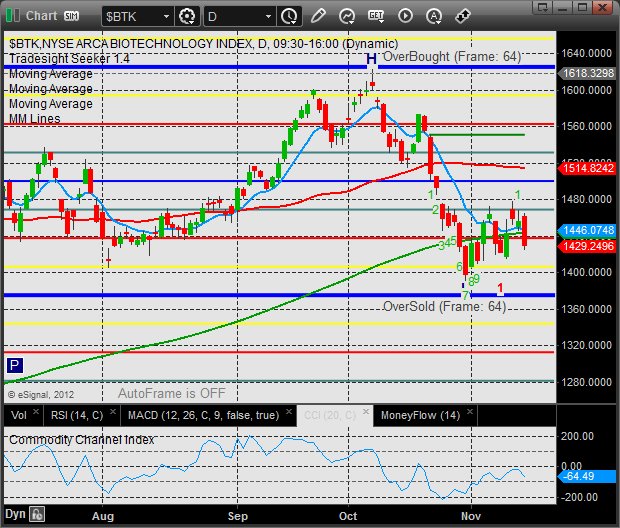
Task: Close the chart window
Action: coord(603,7)
